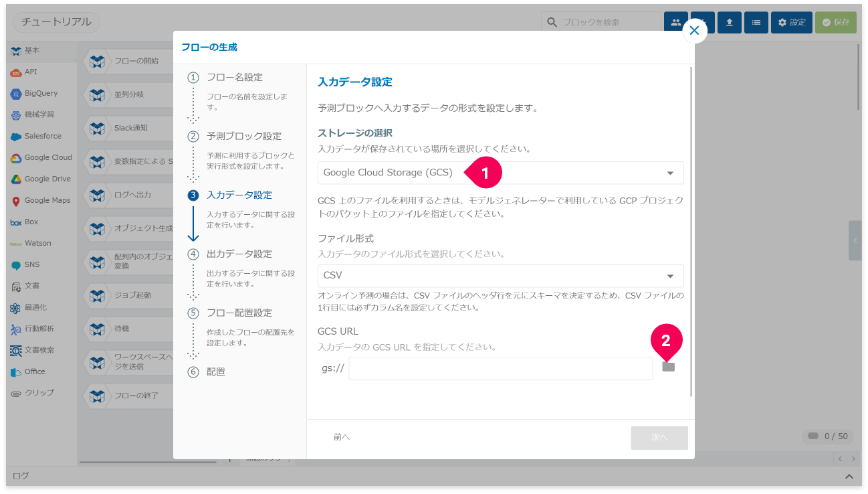Click the チュートリアル button

coord(57,22)
